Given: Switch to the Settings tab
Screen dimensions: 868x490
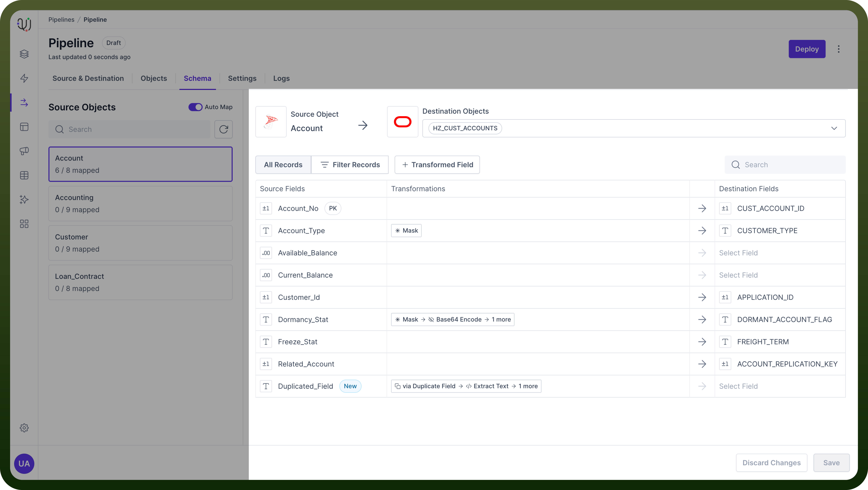Looking at the screenshot, I should point(242,78).
